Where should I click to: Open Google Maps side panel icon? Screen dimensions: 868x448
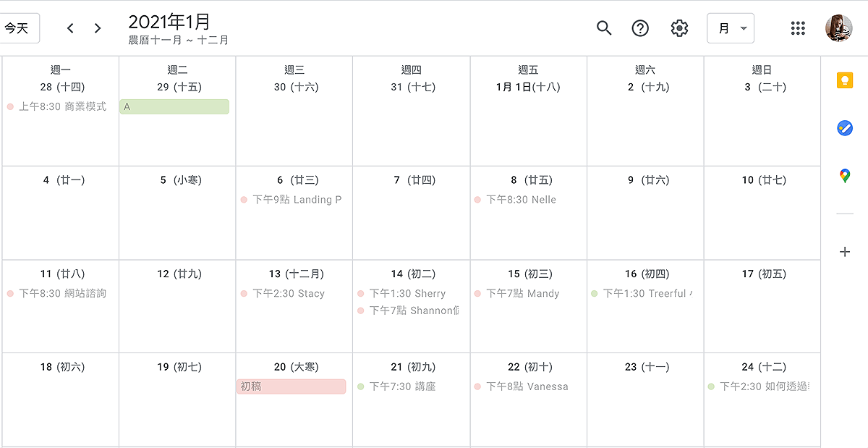[844, 175]
